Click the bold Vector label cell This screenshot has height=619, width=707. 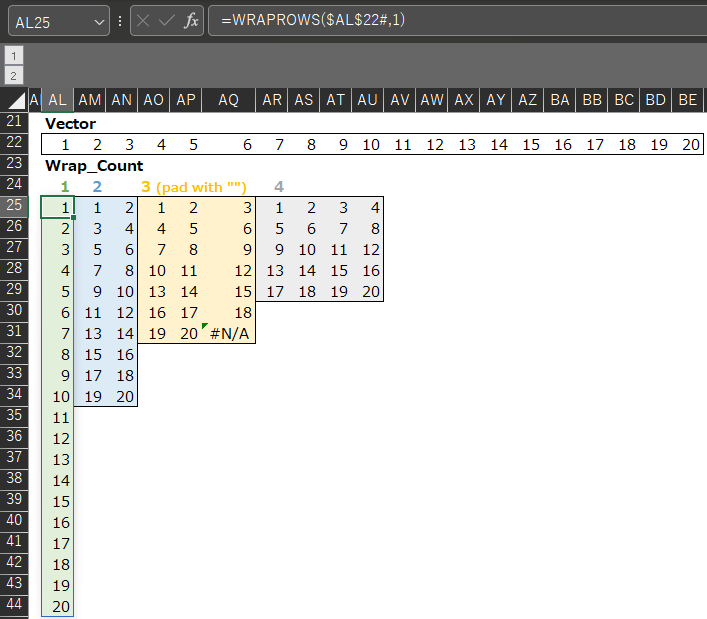71,124
